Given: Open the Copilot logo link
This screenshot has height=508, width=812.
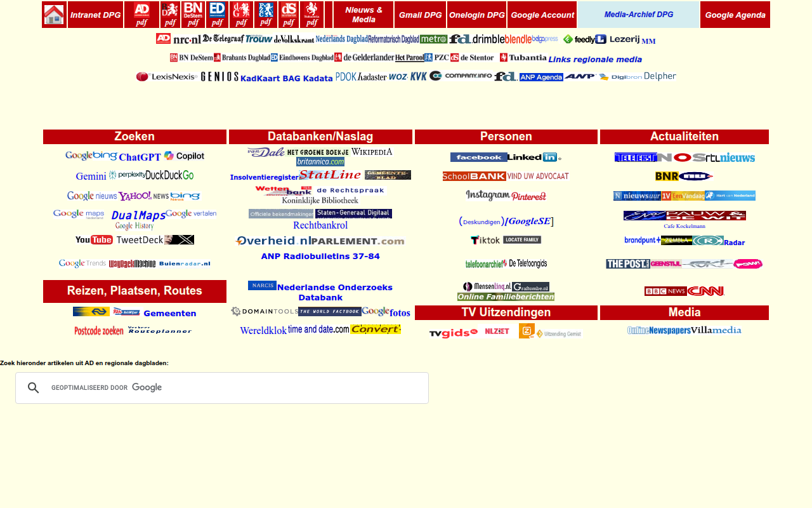Looking at the screenshot, I should pos(184,156).
